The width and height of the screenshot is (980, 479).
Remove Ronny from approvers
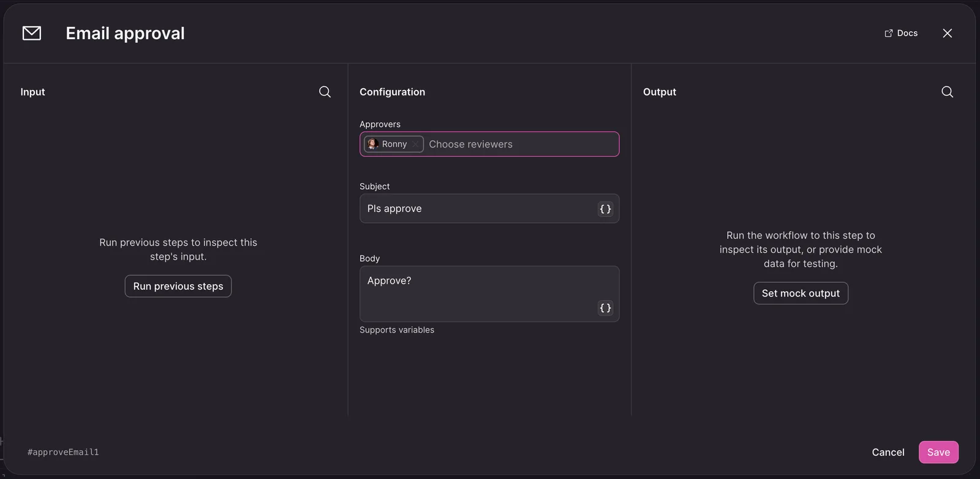click(x=415, y=144)
